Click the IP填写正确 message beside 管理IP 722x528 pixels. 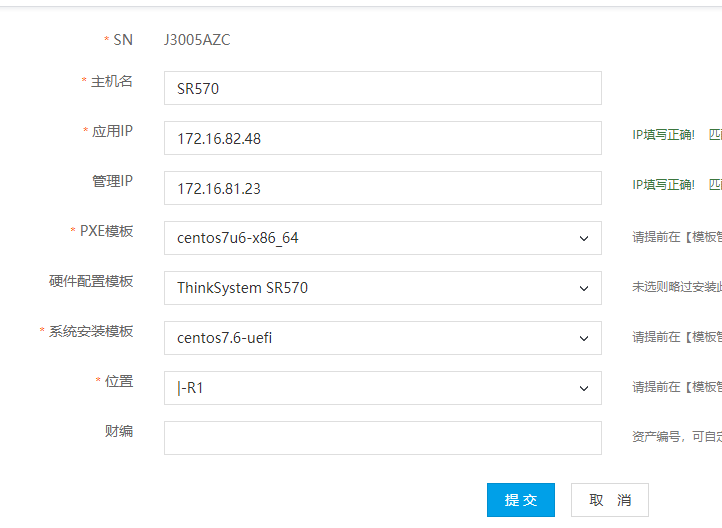click(663, 185)
